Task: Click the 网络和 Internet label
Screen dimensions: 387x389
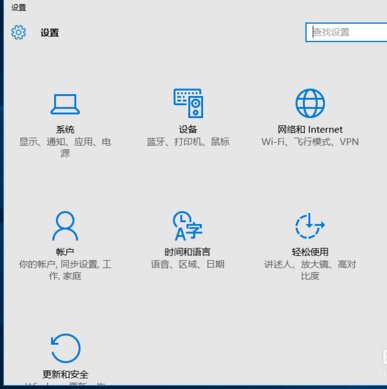Action: coord(310,129)
